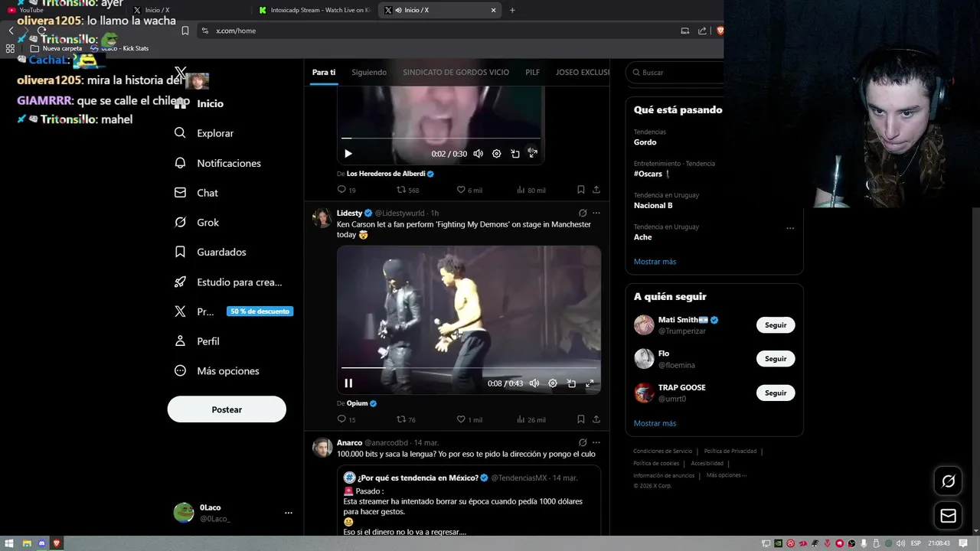This screenshot has height=551, width=980.
Task: Reply to the post with 15 comments
Action: click(x=346, y=419)
